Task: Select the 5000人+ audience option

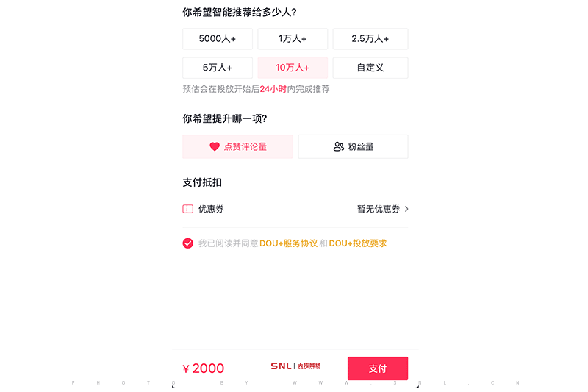Action: coord(218,39)
